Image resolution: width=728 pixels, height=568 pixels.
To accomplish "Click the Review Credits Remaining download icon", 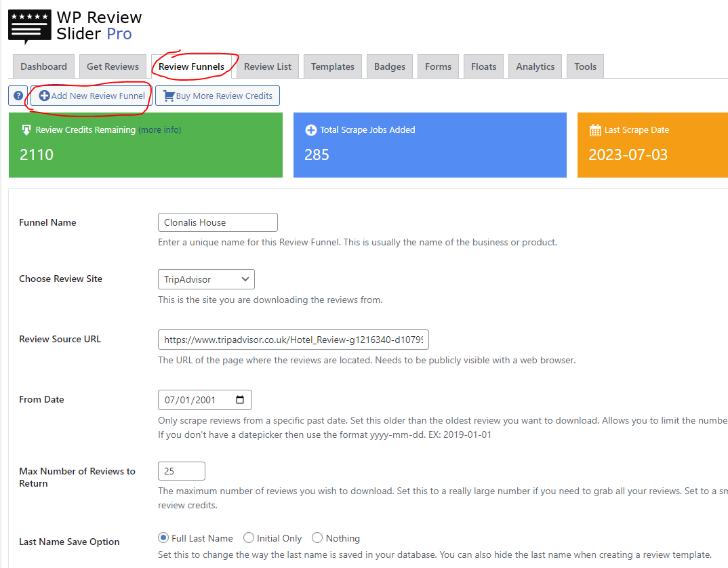I will [26, 130].
